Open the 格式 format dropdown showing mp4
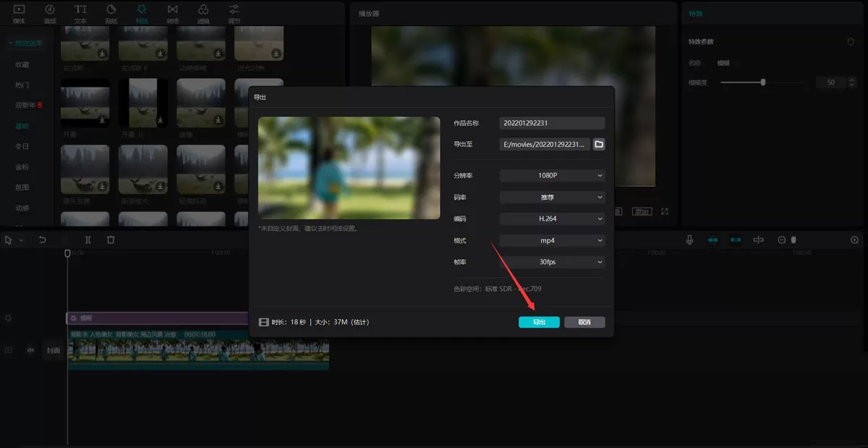The image size is (868, 448). click(552, 240)
